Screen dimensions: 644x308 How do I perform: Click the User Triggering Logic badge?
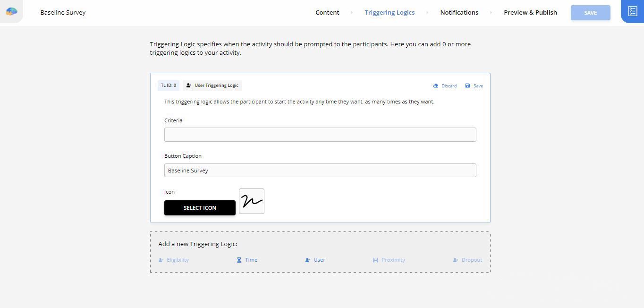click(212, 86)
